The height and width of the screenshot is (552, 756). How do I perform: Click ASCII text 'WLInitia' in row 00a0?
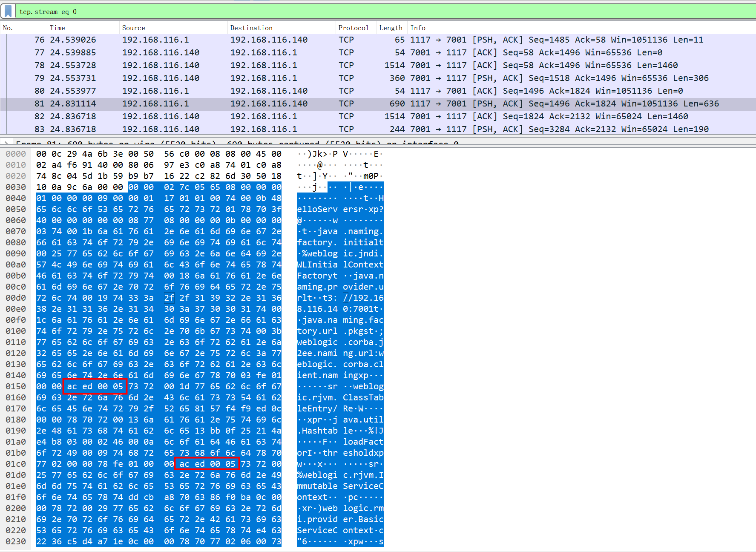pos(317,264)
